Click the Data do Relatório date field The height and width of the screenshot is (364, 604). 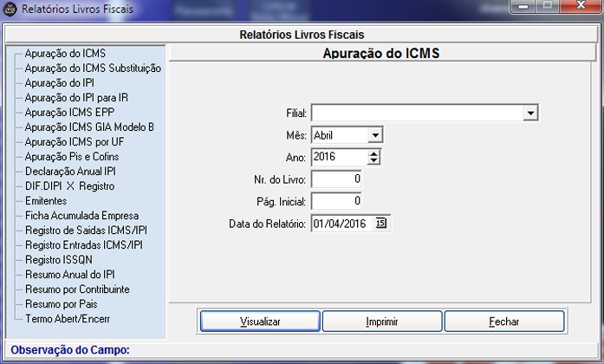tap(342, 224)
